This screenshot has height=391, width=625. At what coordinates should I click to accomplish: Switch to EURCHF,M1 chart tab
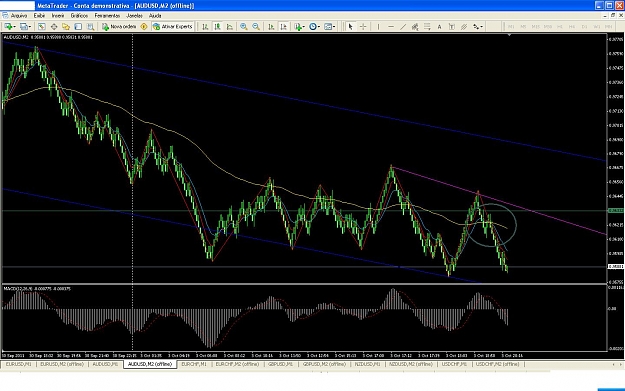coord(194,364)
